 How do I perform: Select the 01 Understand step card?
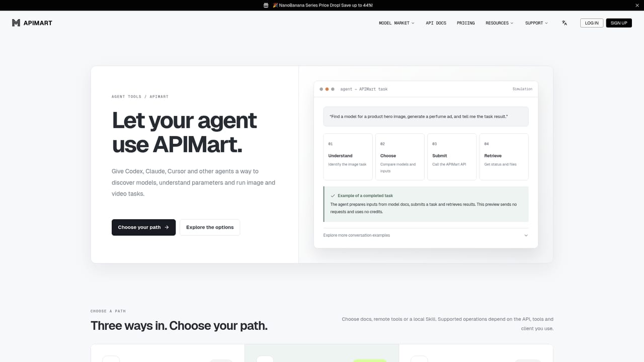(348, 156)
